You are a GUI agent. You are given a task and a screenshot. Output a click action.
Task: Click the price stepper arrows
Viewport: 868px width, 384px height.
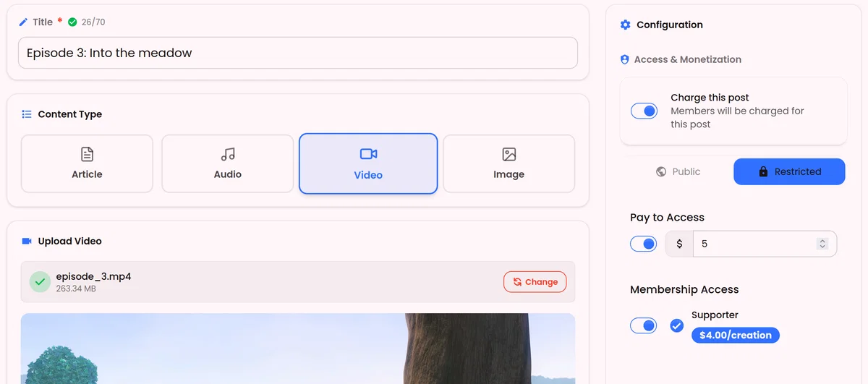click(x=822, y=244)
